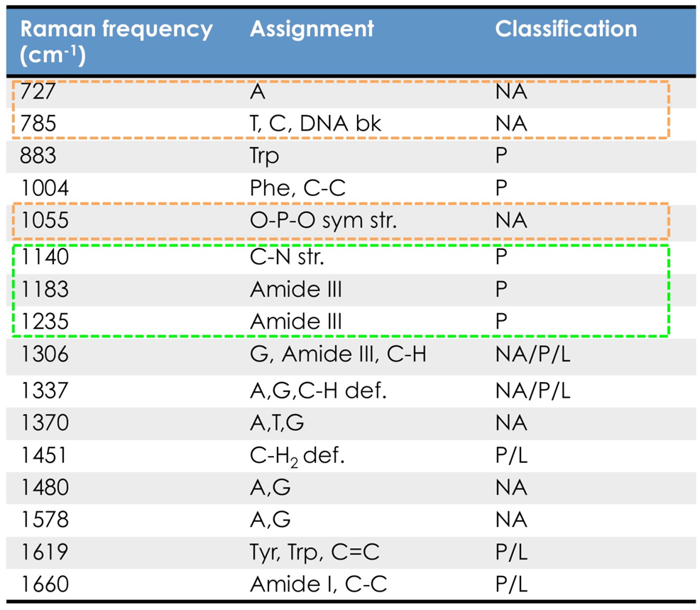Viewport: 700px width, 610px height.
Task: Click the 'T, C, DNA bk' assignment cell
Action: click(x=315, y=124)
